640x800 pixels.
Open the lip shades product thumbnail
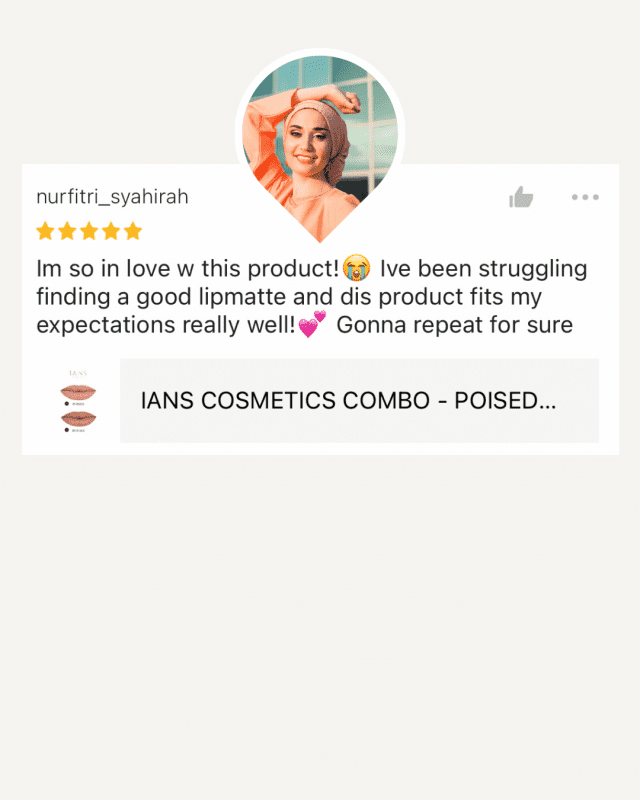point(78,401)
